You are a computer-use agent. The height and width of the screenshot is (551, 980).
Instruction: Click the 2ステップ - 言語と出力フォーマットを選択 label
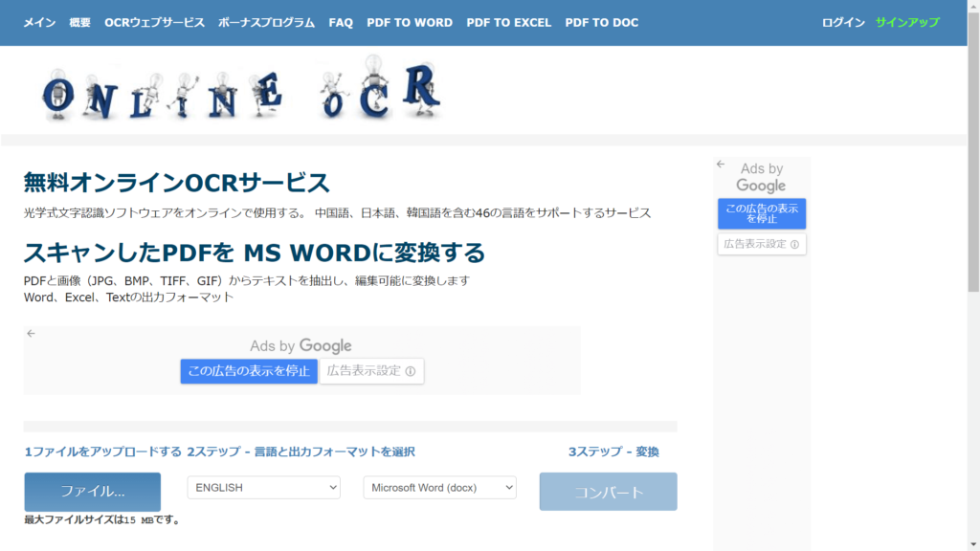click(301, 452)
